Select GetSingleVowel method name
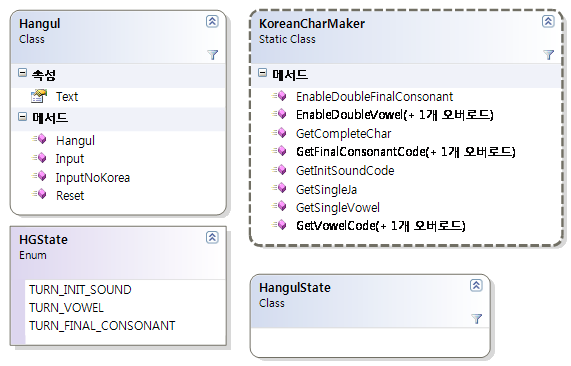 click(x=338, y=208)
